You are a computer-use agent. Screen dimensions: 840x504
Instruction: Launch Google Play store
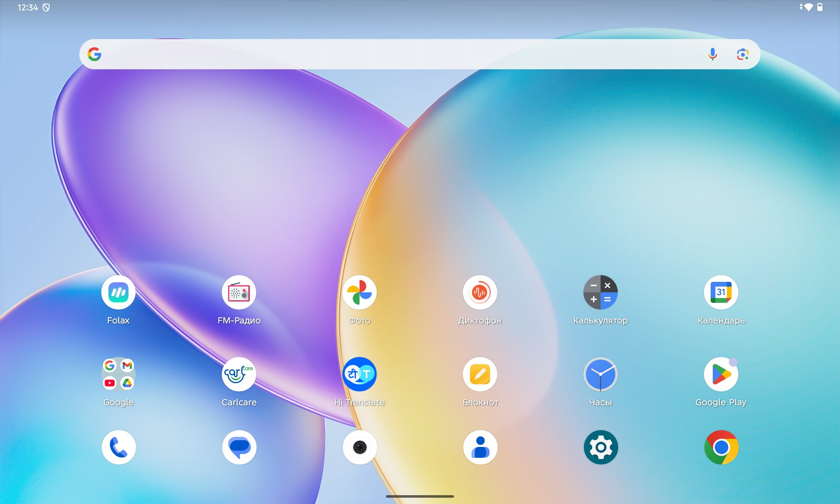point(721,374)
